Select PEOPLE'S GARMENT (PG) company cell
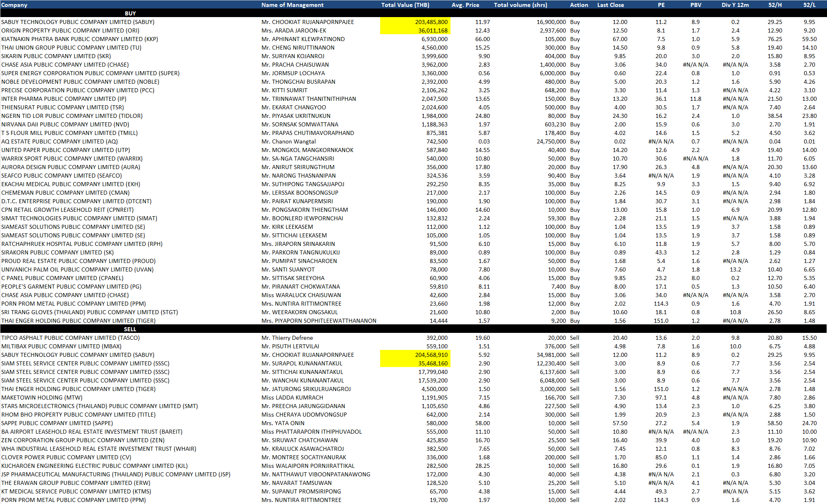Image resolution: width=827 pixels, height=504 pixels. [71, 287]
